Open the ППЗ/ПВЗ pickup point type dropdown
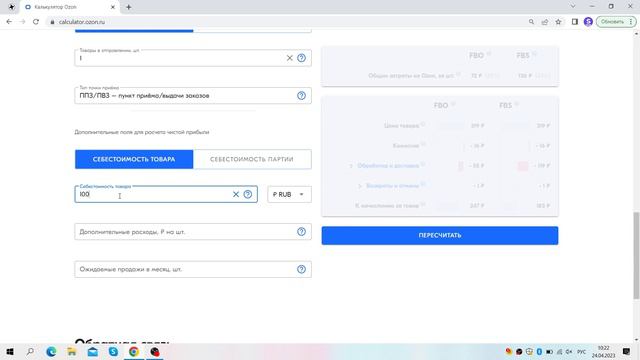 point(193,96)
